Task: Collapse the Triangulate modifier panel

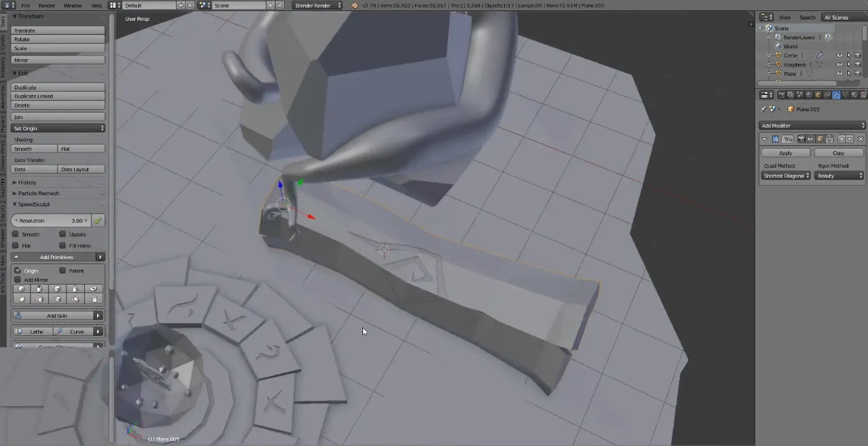Action: [764, 139]
